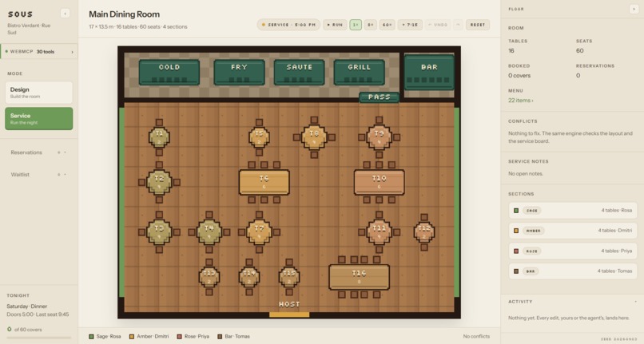Expand the Waitlist section
Screen dimensions: 644x344
coord(38,175)
